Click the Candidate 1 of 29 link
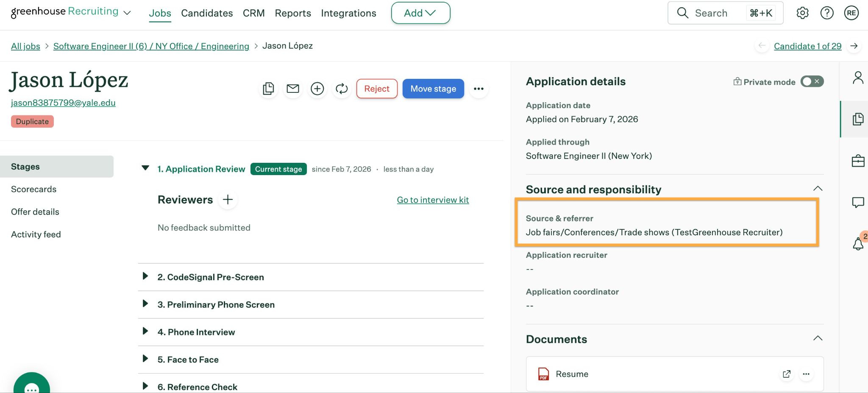Image resolution: width=868 pixels, height=393 pixels. (x=807, y=46)
